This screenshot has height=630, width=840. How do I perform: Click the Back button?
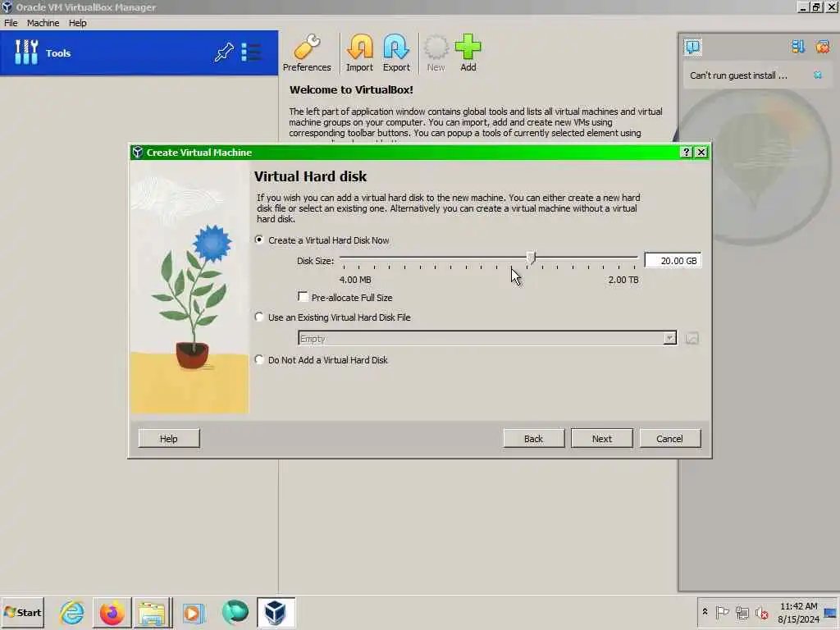coord(533,438)
